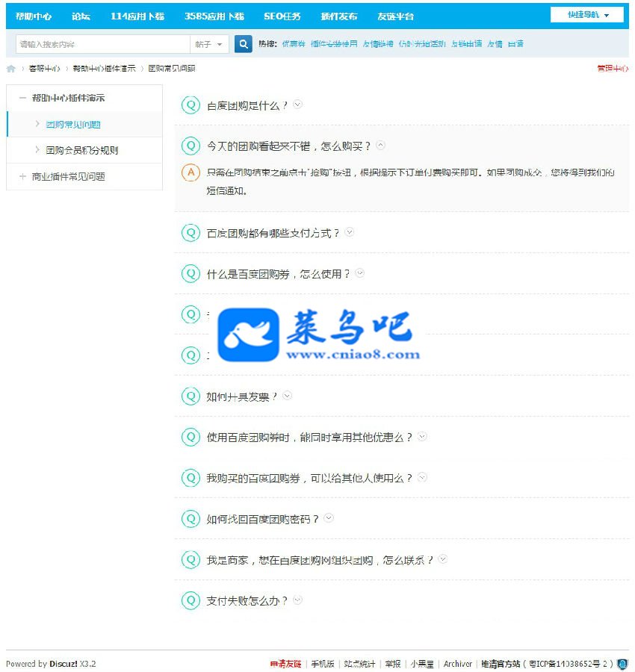Open 友链平台 in top navigation
The width and height of the screenshot is (635, 672).
pos(395,16)
